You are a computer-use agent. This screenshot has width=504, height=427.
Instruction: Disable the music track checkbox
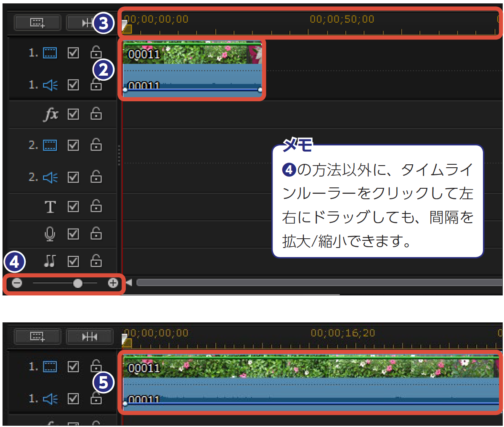pos(73,261)
